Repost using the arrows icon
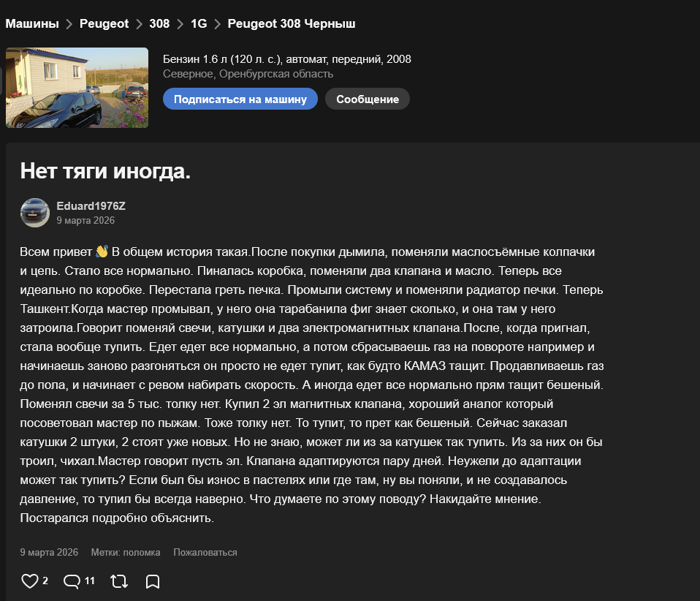The height and width of the screenshot is (601, 700). pyautogui.click(x=119, y=581)
